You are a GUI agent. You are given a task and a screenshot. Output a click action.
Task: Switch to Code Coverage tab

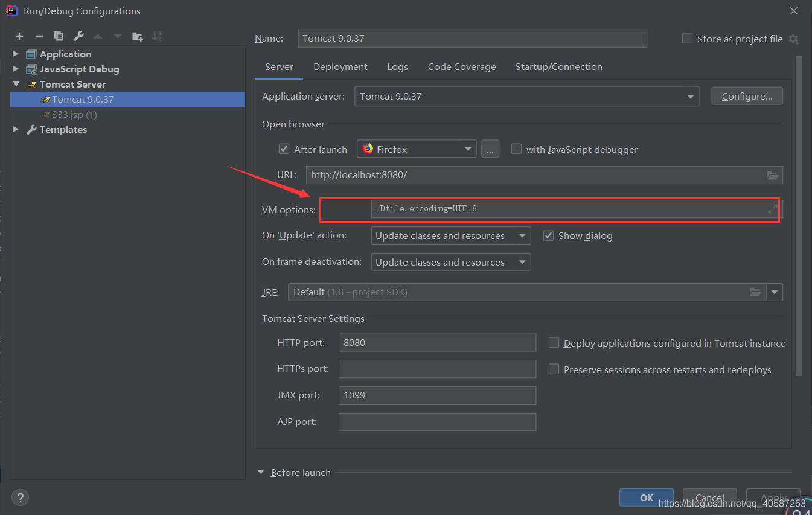462,66
